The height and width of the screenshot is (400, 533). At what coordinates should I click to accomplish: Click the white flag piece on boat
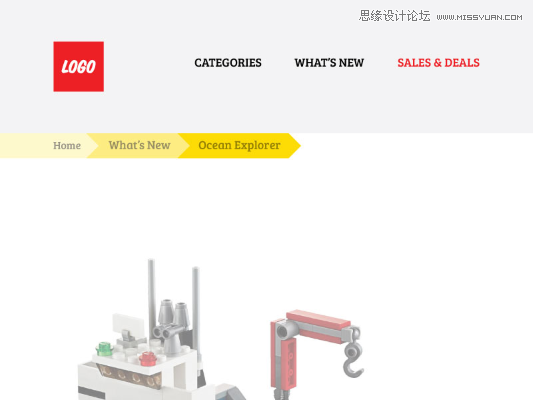click(x=128, y=323)
